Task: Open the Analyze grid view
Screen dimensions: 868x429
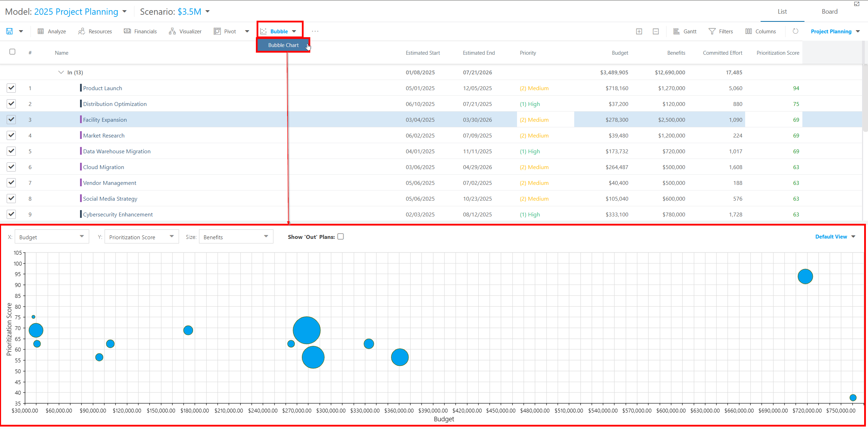Action: [52, 31]
